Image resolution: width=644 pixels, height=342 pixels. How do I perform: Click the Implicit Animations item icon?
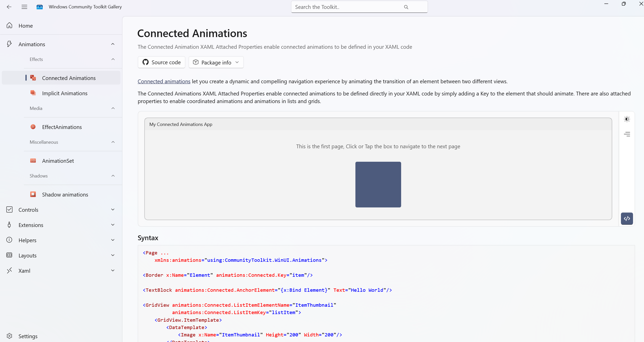33,93
